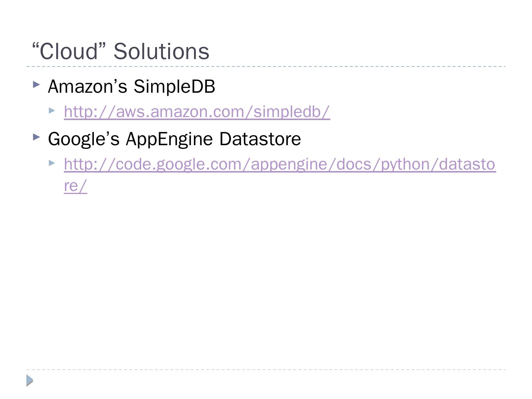Viewport: 532px width, 399px height.
Task: Click the bullet arrow beside Google's AppEngine Datastore
Action: point(36,137)
